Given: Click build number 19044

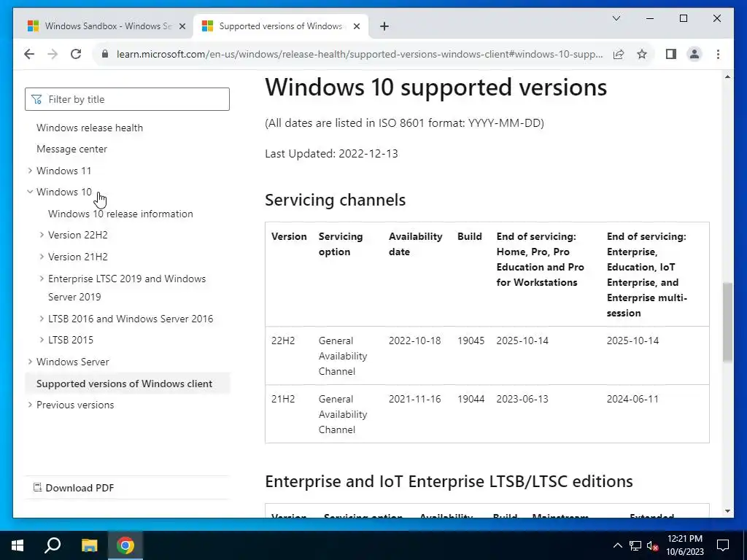Looking at the screenshot, I should (x=471, y=399).
